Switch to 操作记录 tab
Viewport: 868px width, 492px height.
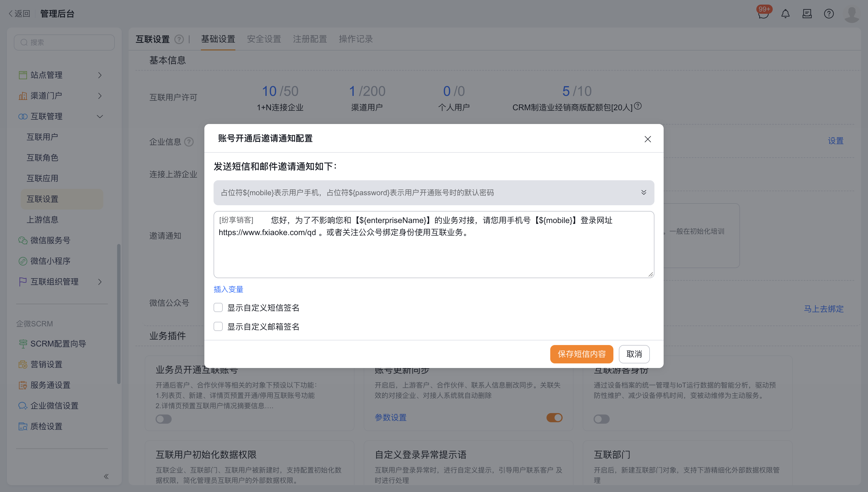point(356,39)
